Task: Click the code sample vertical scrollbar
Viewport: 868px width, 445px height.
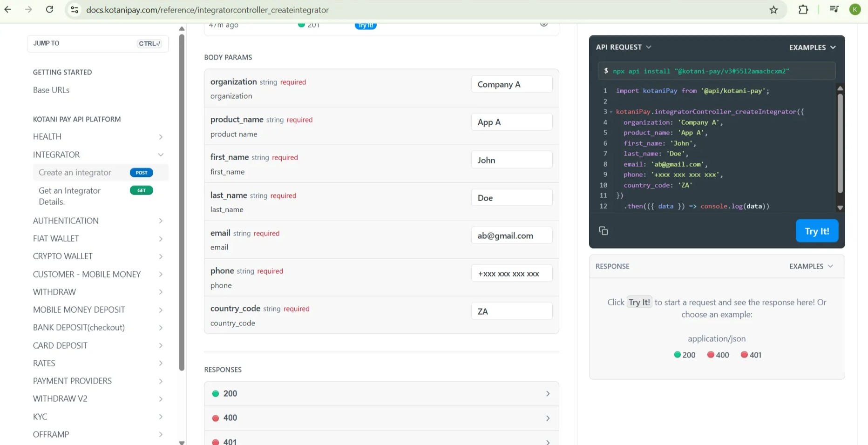Action: click(x=840, y=143)
